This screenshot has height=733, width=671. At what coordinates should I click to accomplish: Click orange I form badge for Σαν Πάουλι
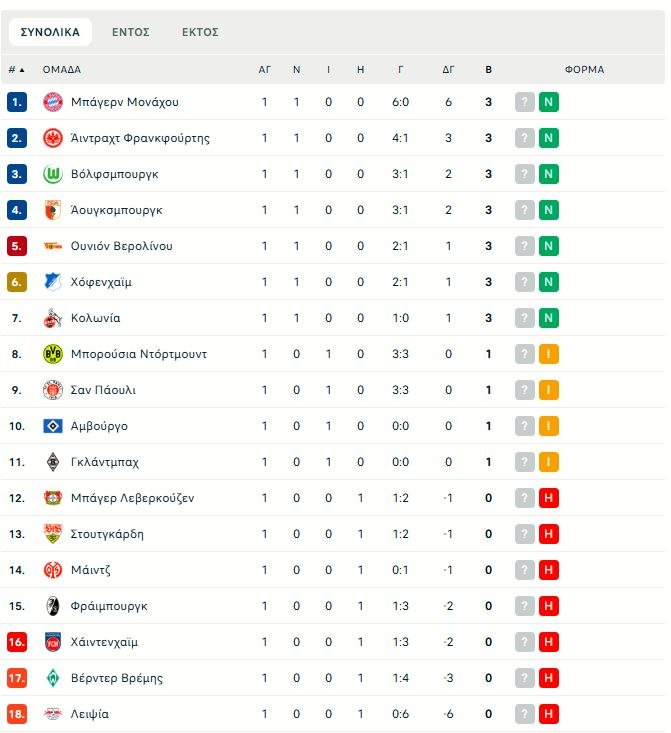coord(548,390)
